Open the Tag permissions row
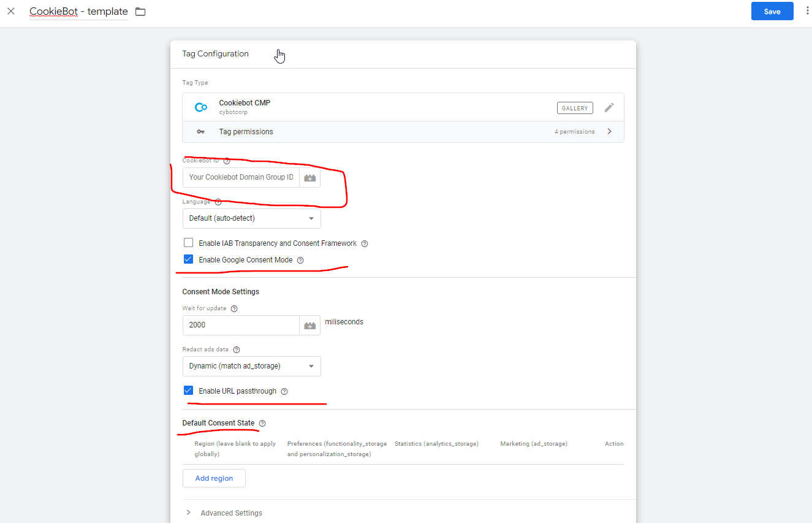Viewport: 812px width, 523px height. point(403,132)
